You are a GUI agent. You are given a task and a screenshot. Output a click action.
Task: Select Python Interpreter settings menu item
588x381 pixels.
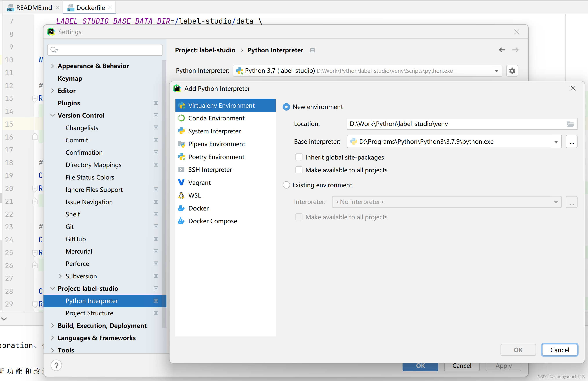tap(92, 301)
